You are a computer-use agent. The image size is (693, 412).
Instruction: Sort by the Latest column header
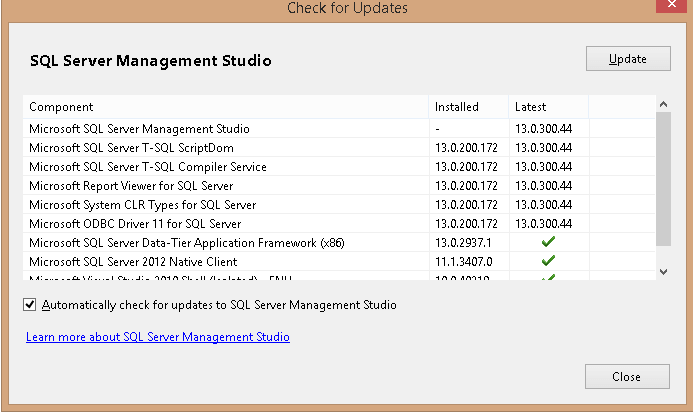pyautogui.click(x=548, y=107)
